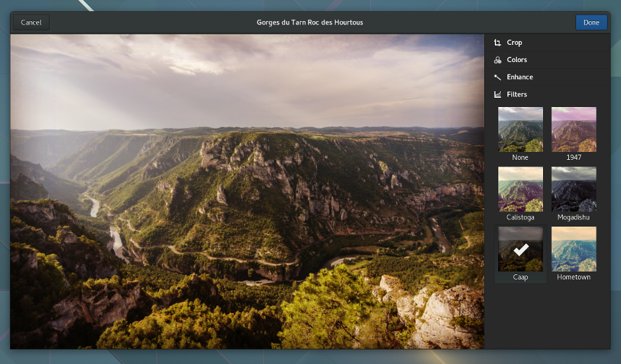Collapse the Filters section label

click(x=517, y=94)
